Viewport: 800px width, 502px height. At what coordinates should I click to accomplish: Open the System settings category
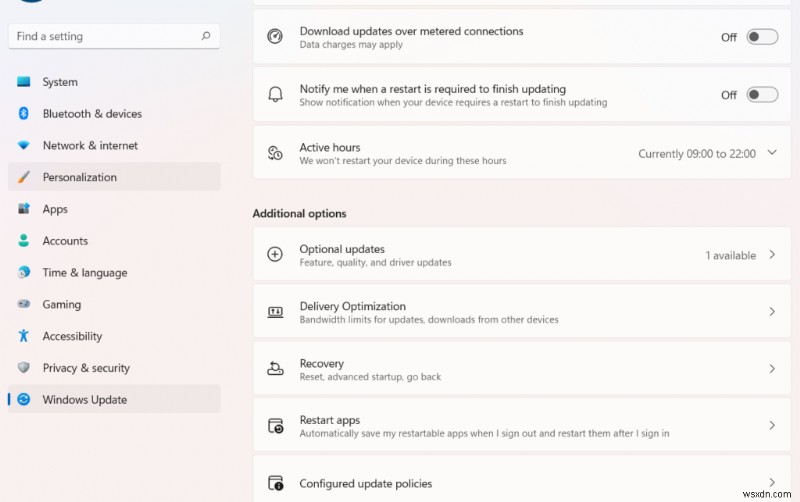click(60, 82)
